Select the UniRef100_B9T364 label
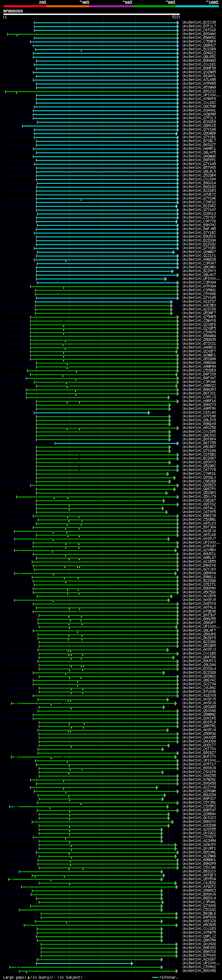The width and height of the screenshot is (222, 980). pyautogui.click(x=199, y=527)
